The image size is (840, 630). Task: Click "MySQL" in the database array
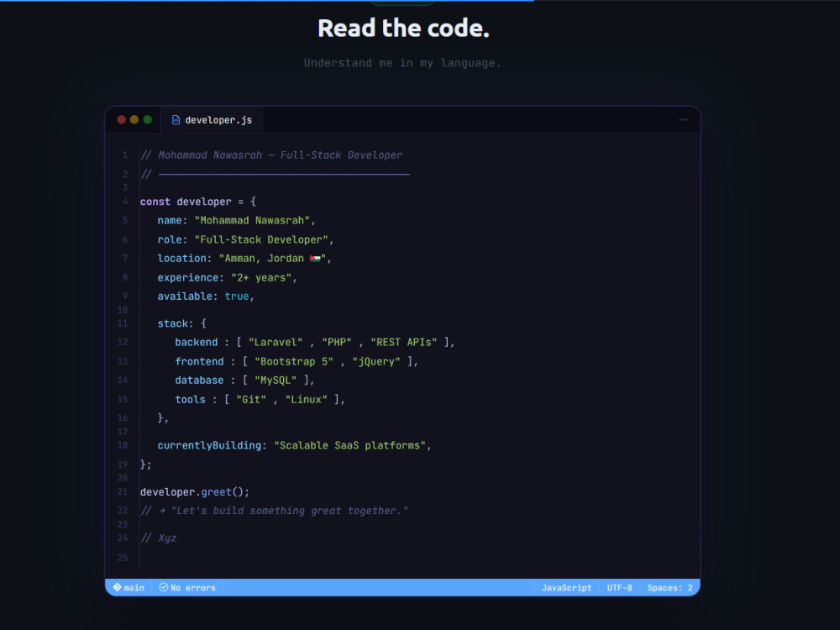coord(276,381)
